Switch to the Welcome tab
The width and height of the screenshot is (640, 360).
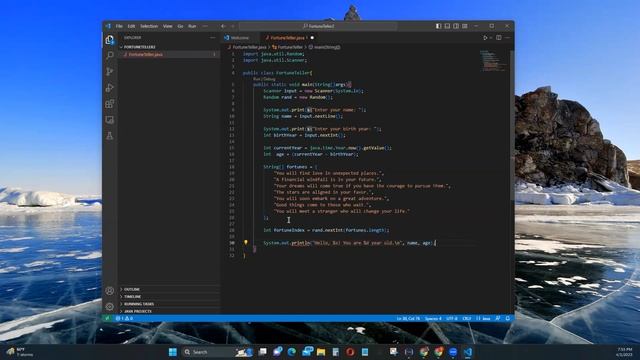click(239, 38)
